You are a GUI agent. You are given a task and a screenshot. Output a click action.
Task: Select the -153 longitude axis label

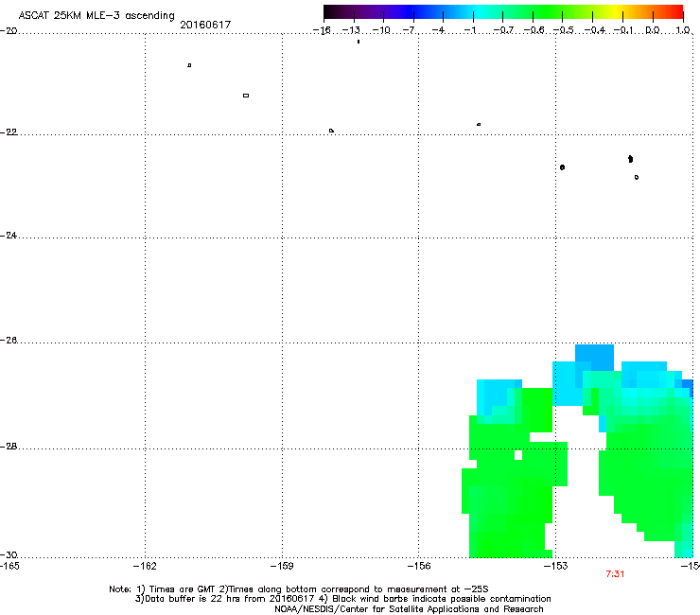(556, 566)
